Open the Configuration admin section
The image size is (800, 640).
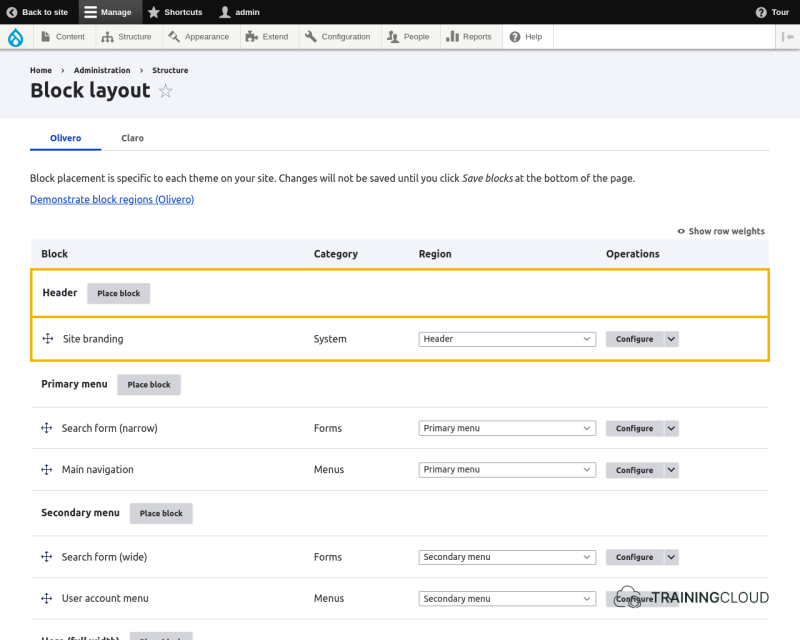[338, 37]
